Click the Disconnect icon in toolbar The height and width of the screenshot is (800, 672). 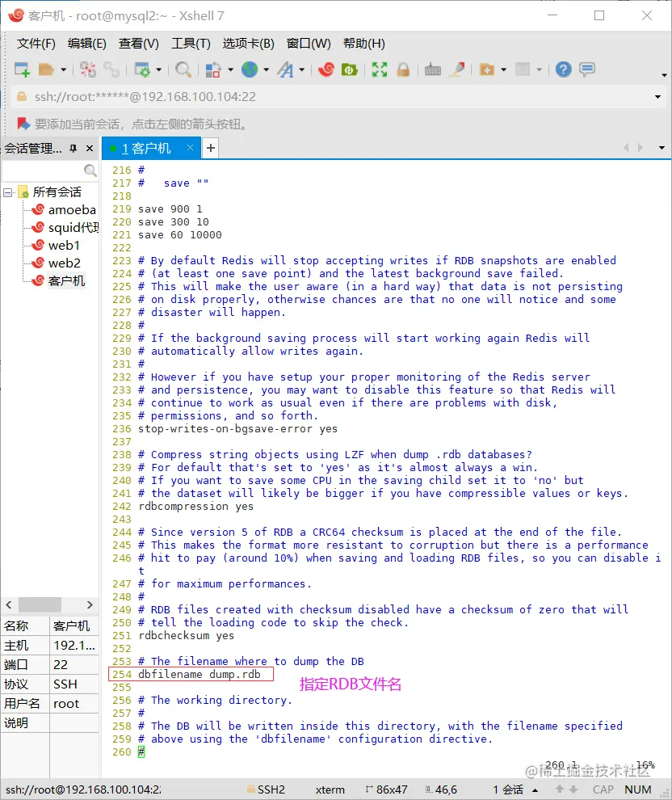pos(88,69)
